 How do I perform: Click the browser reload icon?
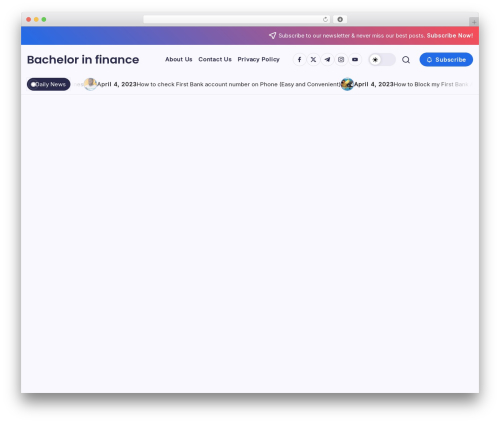pyautogui.click(x=325, y=19)
